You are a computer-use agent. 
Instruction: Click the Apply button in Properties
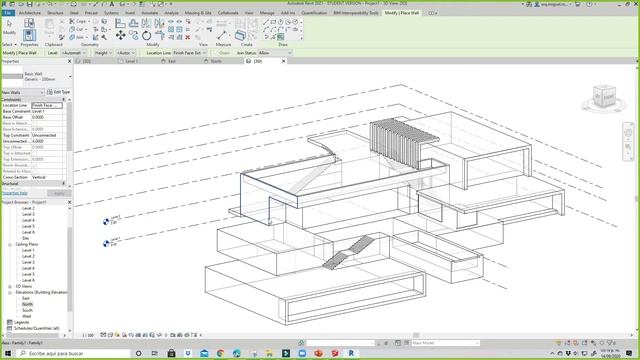pos(59,193)
